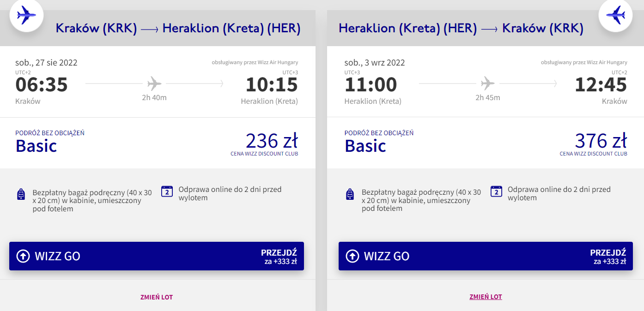
Task: Click the calendar check-in icon on outbound flight
Action: [x=167, y=191]
